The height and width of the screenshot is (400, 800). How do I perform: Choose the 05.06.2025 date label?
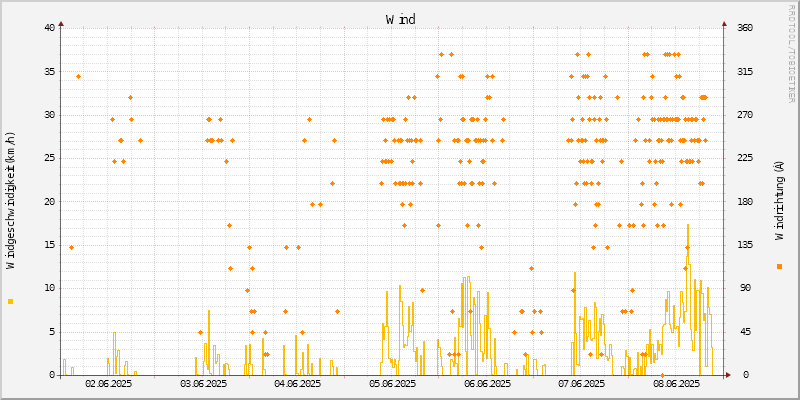tap(392, 384)
